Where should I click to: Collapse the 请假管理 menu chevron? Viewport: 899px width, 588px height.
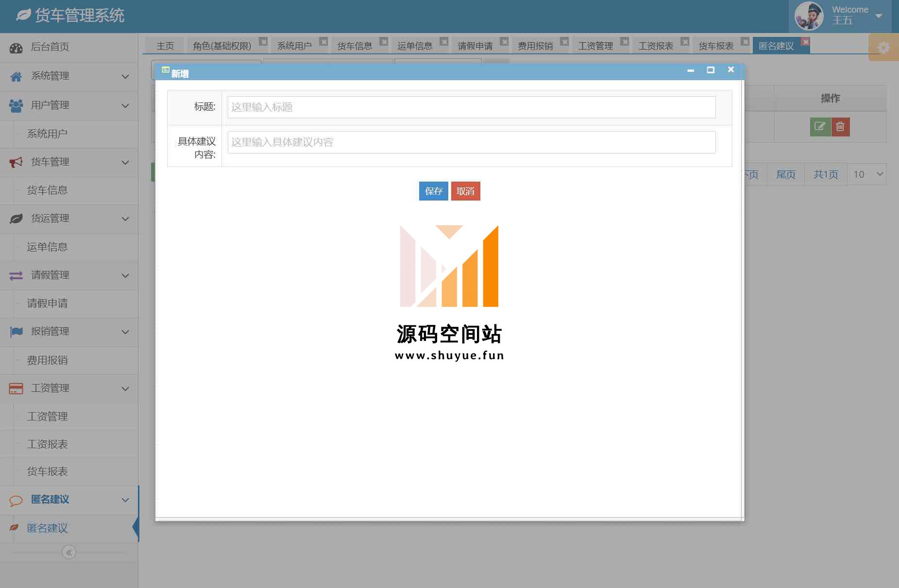tap(125, 276)
